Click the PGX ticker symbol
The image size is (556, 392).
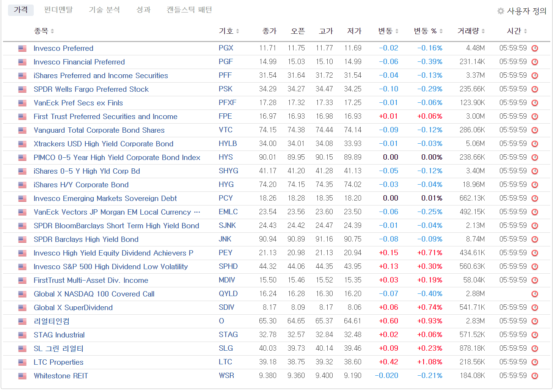pos(226,48)
